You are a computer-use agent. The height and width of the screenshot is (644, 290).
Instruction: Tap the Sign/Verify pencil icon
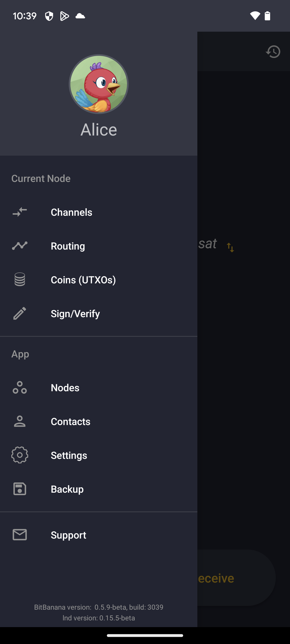coord(20,313)
